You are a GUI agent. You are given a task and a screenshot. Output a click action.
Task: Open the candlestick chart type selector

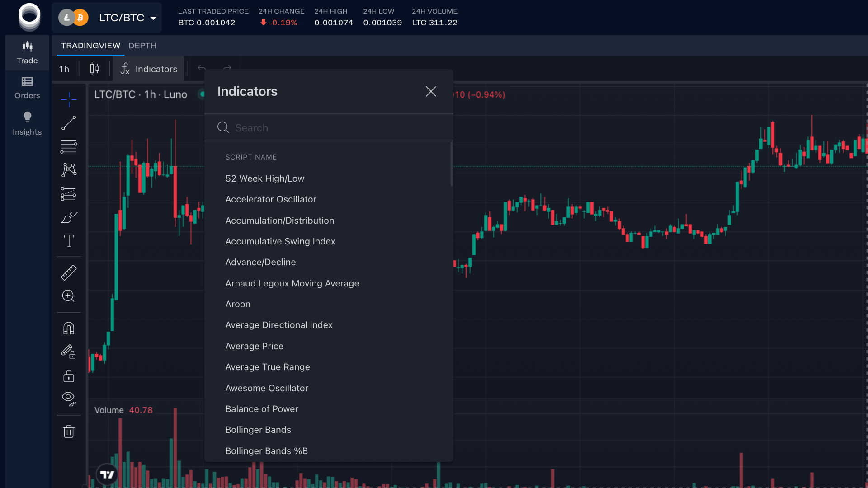click(94, 69)
